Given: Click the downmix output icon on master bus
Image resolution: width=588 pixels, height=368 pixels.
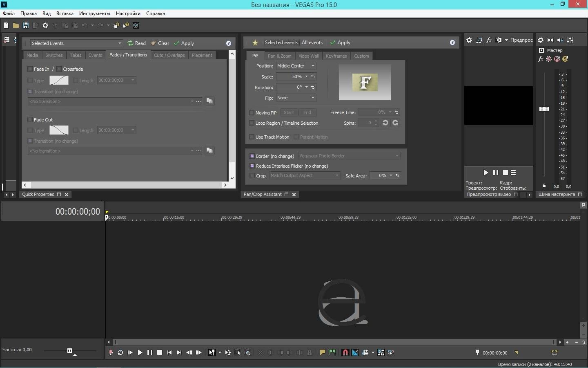Looking at the screenshot, I should tap(550, 40).
